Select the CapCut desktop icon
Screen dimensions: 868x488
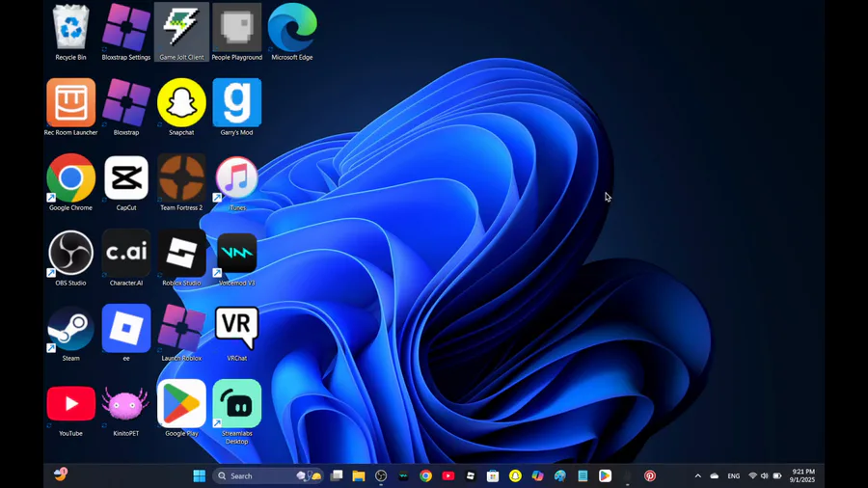126,182
